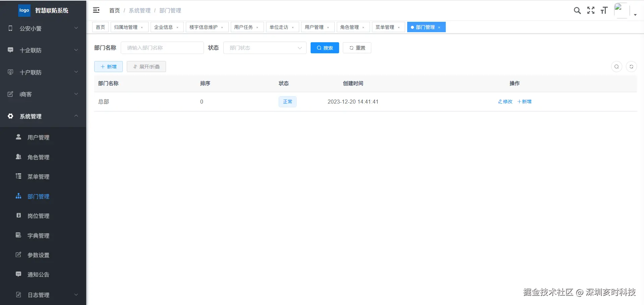Close the 归属地管理 tab
Viewport: 644px width, 305px height.
(142, 27)
